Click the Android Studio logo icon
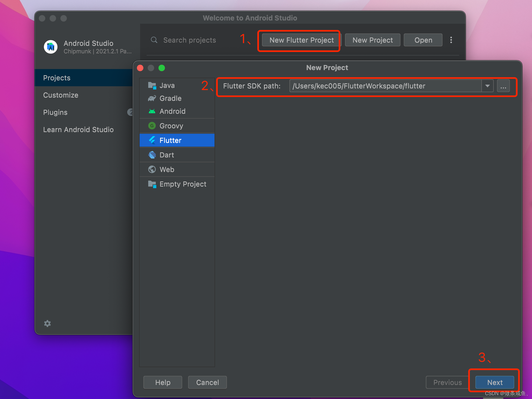532x399 pixels. (x=51, y=47)
